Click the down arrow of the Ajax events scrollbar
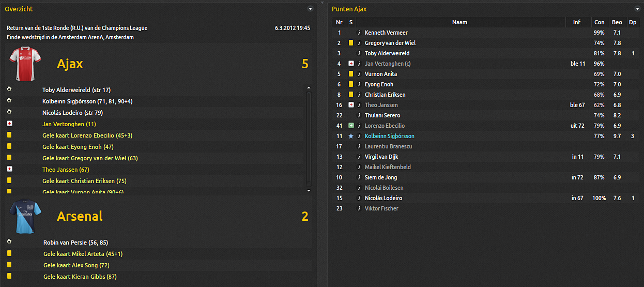Image resolution: width=644 pixels, height=287 pixels. pos(309,190)
